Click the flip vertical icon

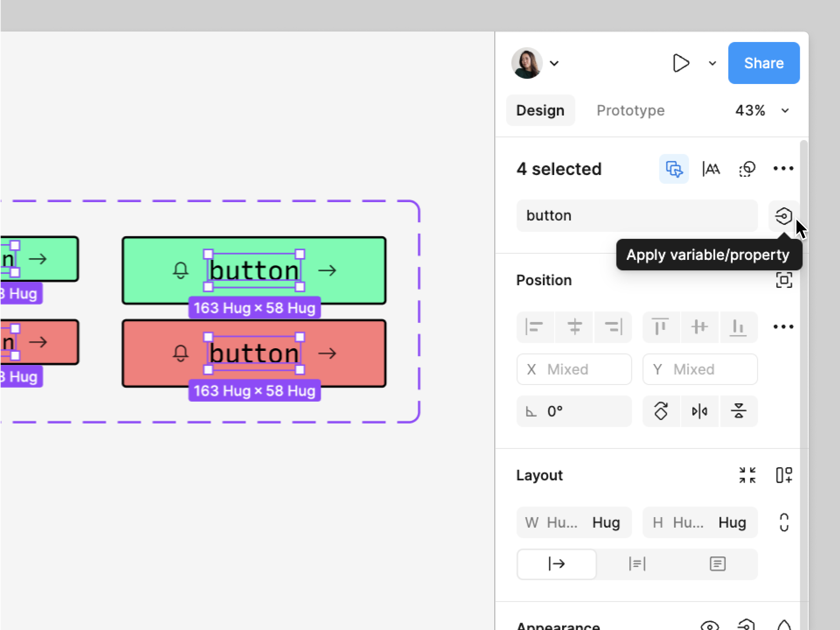point(738,411)
